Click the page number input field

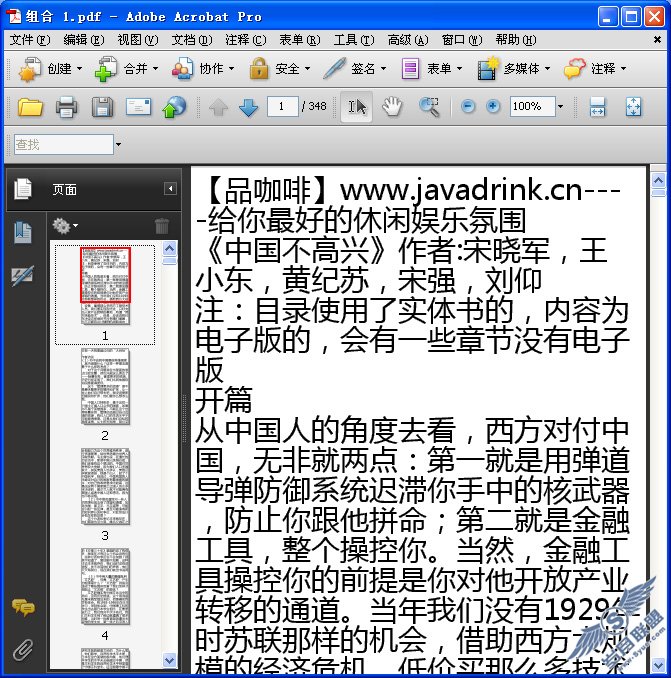282,106
